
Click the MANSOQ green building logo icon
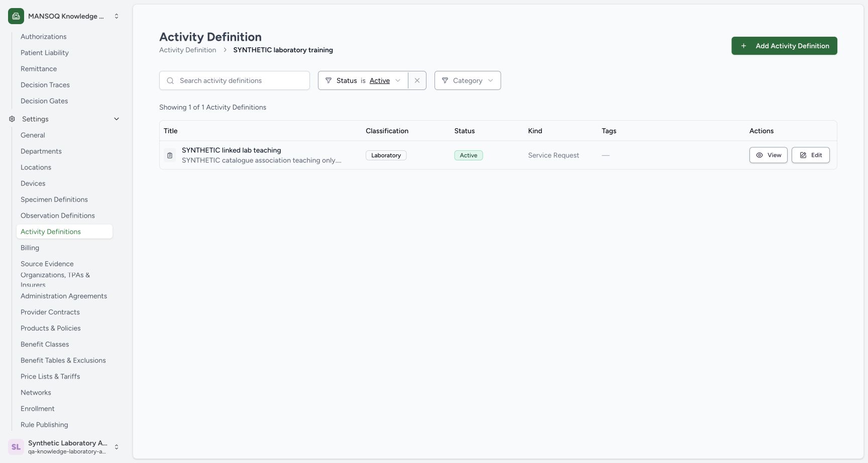click(x=16, y=16)
